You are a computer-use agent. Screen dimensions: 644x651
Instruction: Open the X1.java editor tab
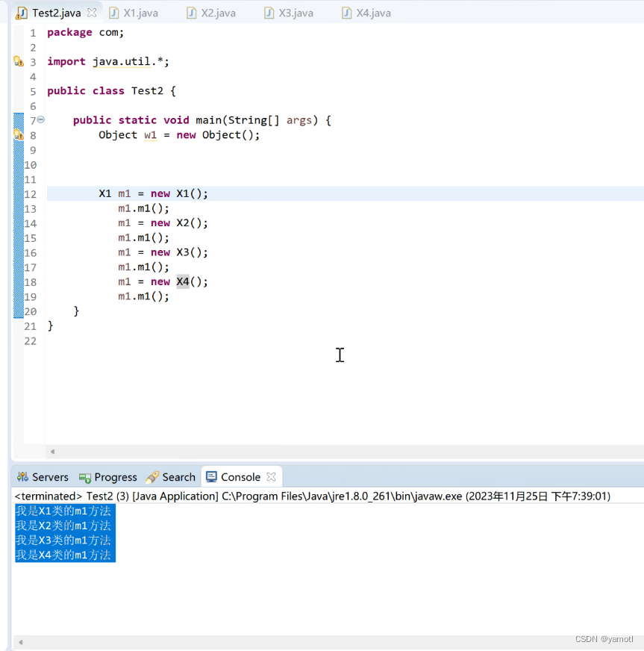[x=134, y=13]
